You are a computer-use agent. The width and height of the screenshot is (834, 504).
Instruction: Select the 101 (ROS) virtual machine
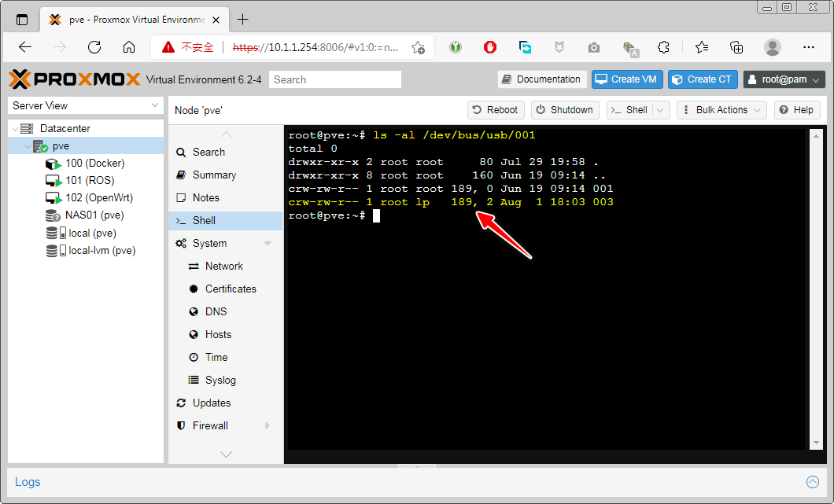point(89,181)
